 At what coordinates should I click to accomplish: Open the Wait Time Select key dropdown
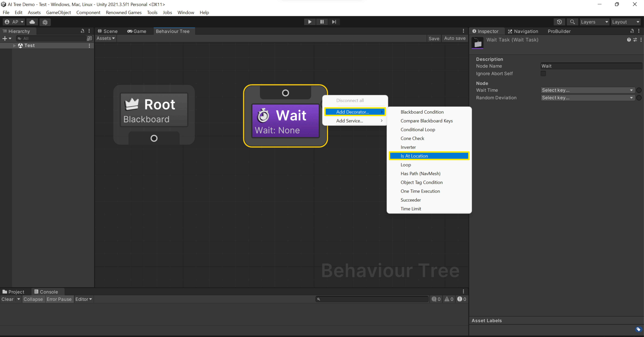[x=587, y=90]
